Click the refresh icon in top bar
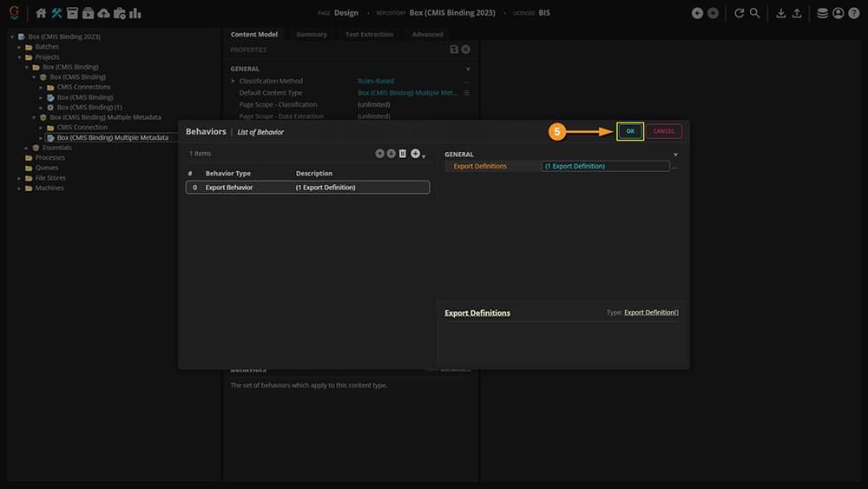 click(739, 13)
